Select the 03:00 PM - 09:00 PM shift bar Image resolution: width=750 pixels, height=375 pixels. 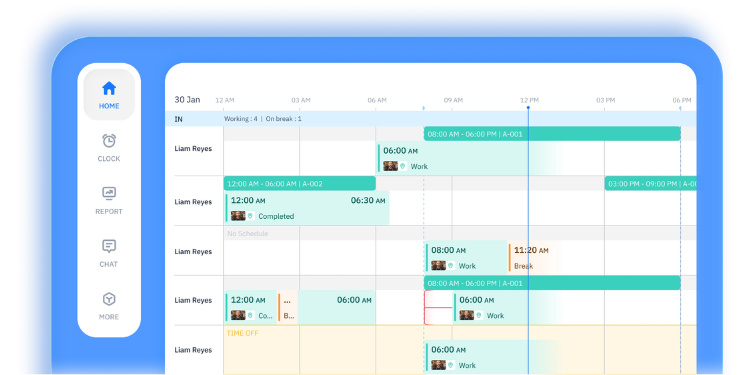pyautogui.click(x=651, y=184)
